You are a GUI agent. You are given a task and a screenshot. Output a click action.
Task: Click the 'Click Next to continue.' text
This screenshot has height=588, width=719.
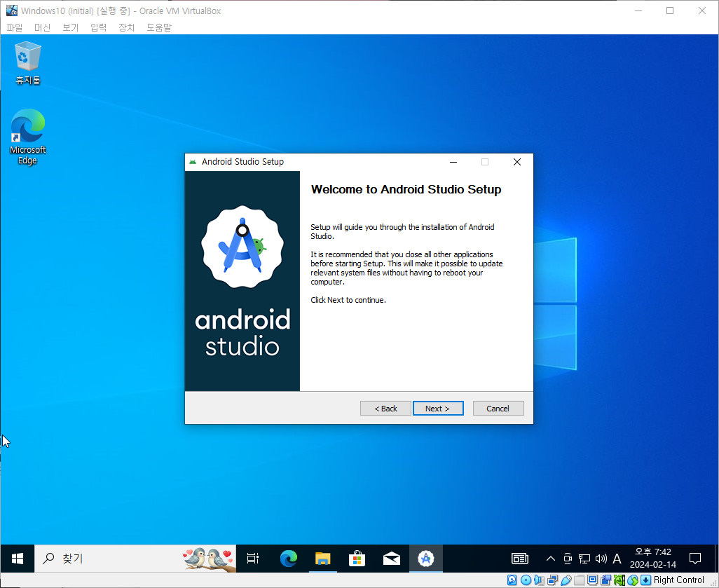[x=348, y=300]
